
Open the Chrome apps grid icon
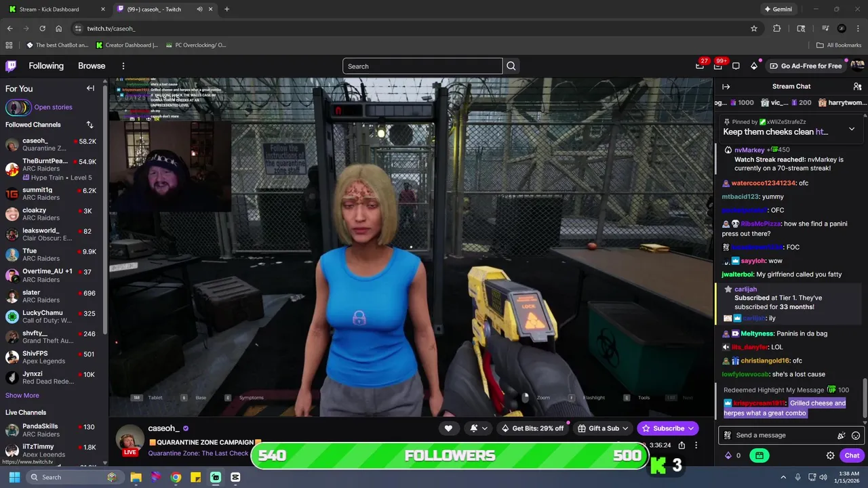[9, 45]
